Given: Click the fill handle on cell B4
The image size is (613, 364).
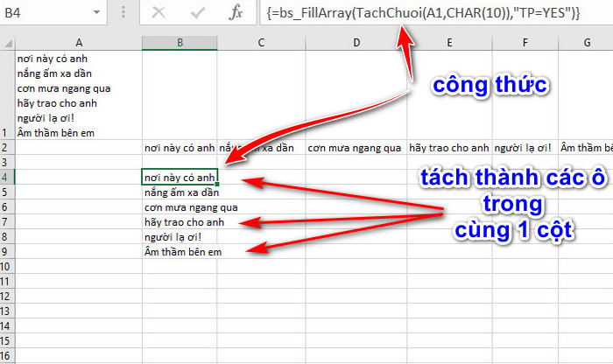Looking at the screenshot, I should coord(217,184).
